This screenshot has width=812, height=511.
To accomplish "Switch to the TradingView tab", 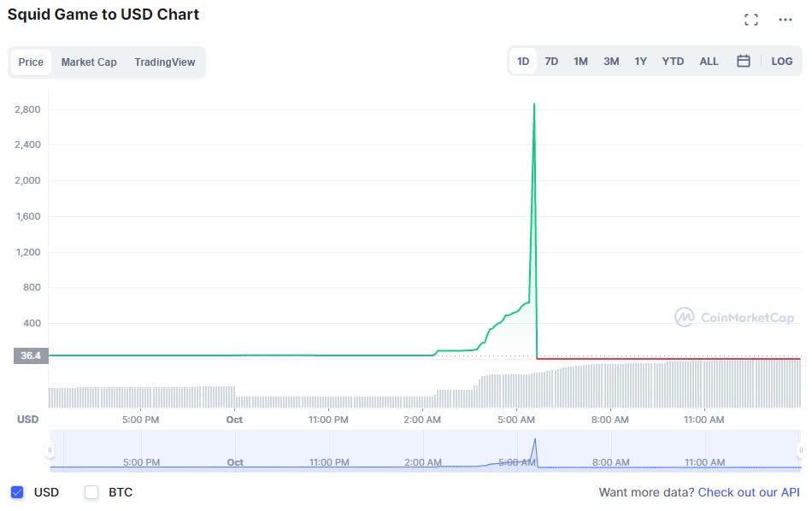I will pos(165,62).
